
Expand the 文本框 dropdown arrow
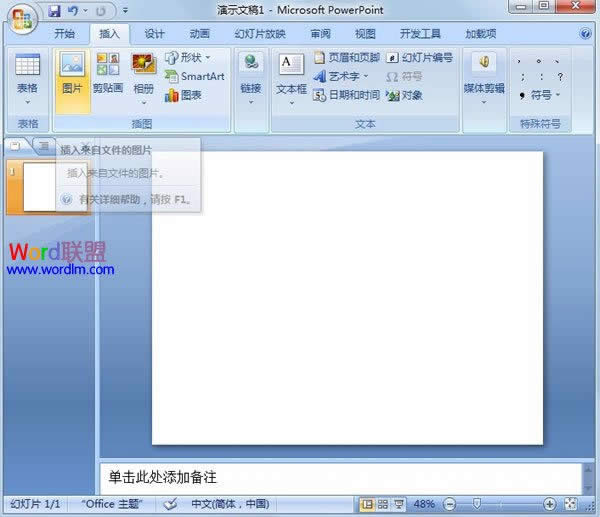291,103
